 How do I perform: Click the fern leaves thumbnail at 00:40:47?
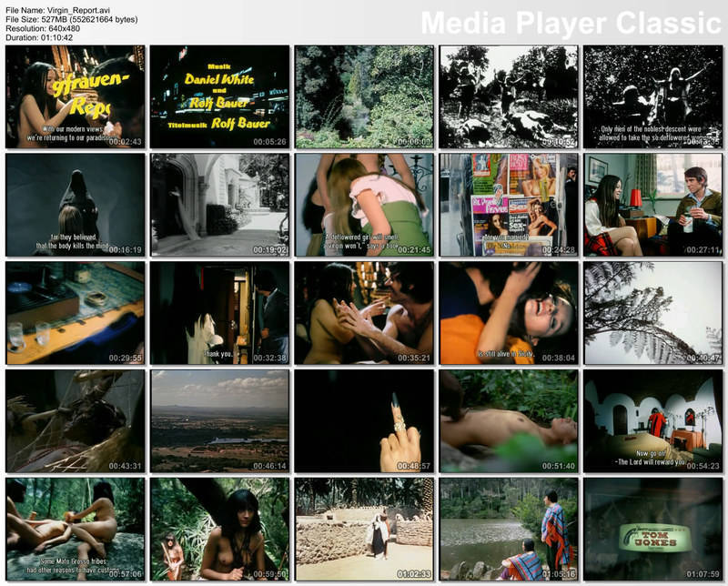pyautogui.click(x=653, y=313)
